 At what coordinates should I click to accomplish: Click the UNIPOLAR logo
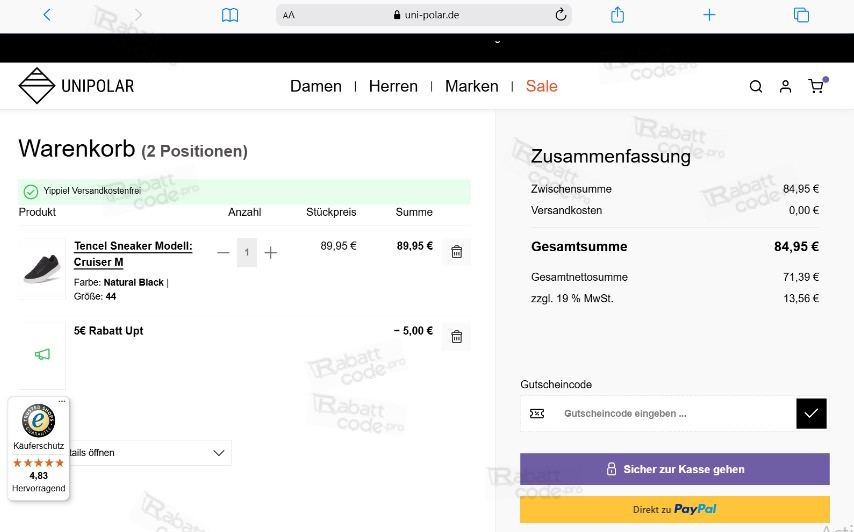point(76,85)
